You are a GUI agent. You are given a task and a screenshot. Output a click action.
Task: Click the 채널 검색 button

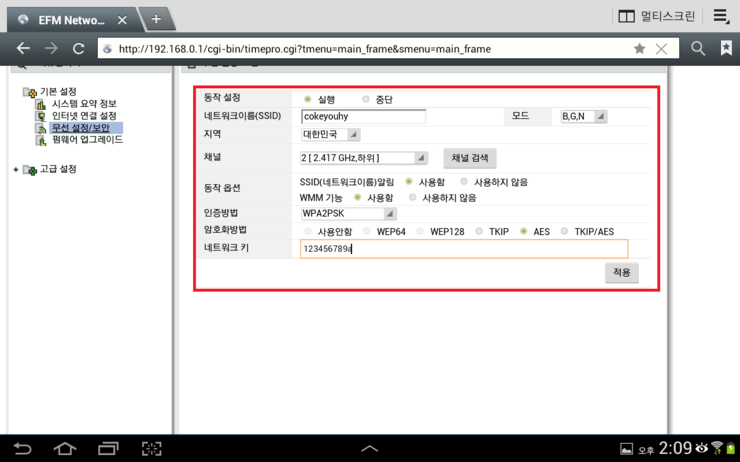pyautogui.click(x=470, y=158)
